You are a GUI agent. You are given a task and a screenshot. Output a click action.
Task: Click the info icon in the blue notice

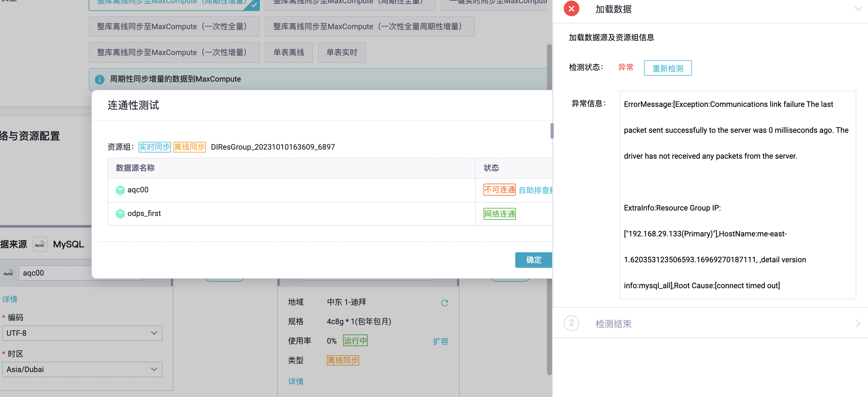tap(99, 79)
